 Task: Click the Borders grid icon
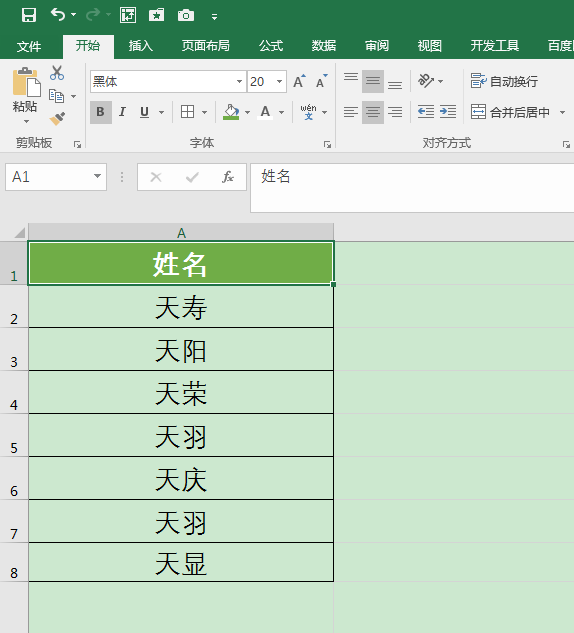click(x=188, y=112)
